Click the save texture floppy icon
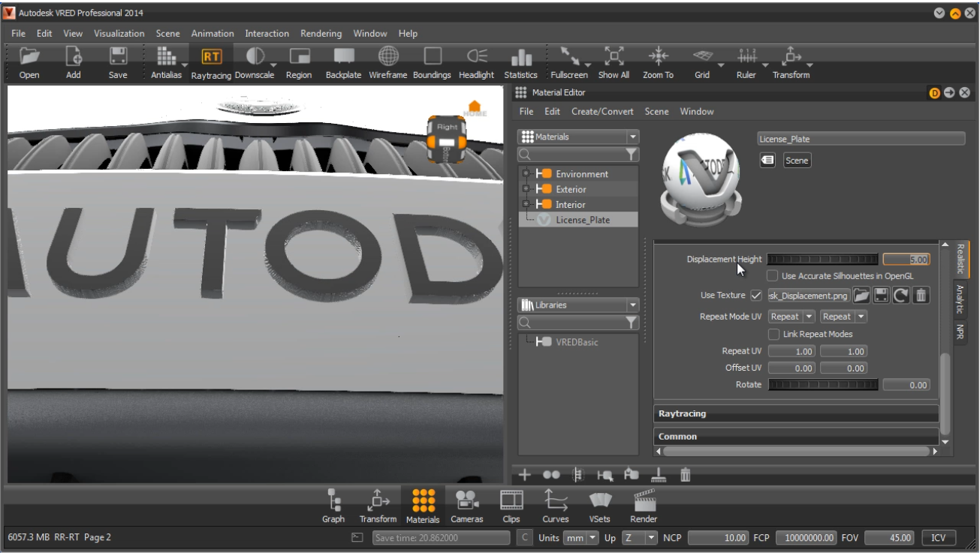This screenshot has height=553, width=980. point(882,296)
